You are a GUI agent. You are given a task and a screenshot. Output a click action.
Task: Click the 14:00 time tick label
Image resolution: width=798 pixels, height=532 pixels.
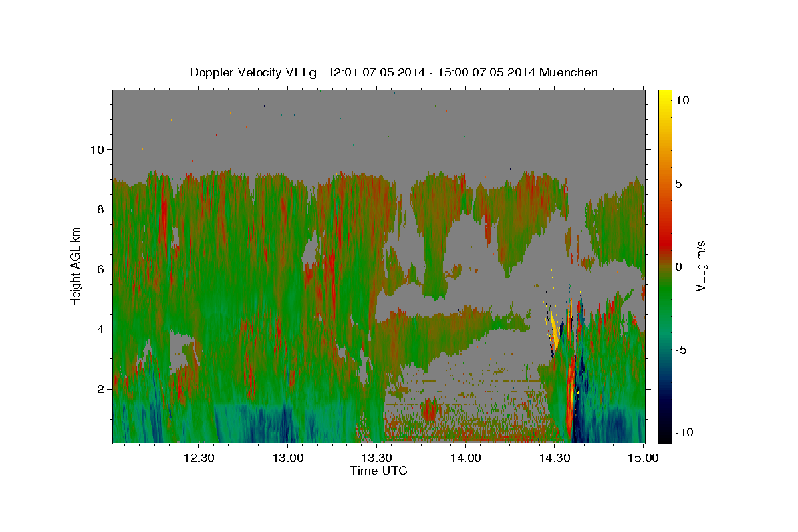coord(465,458)
